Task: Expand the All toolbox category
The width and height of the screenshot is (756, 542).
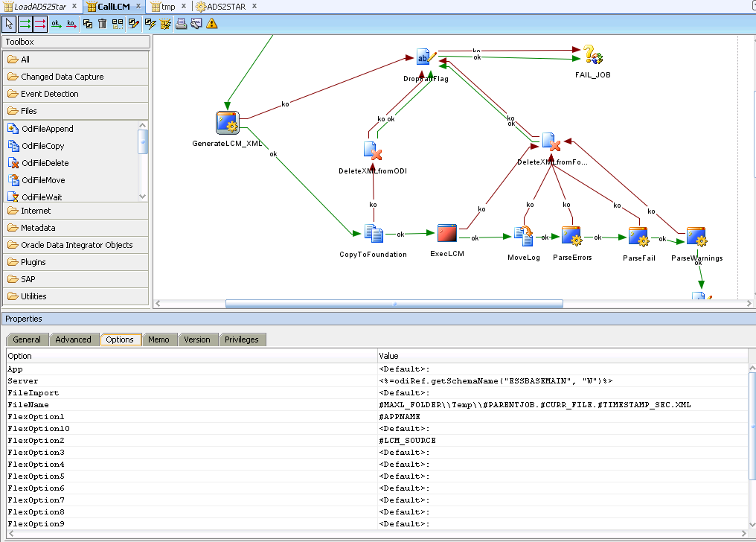Action: coord(76,60)
